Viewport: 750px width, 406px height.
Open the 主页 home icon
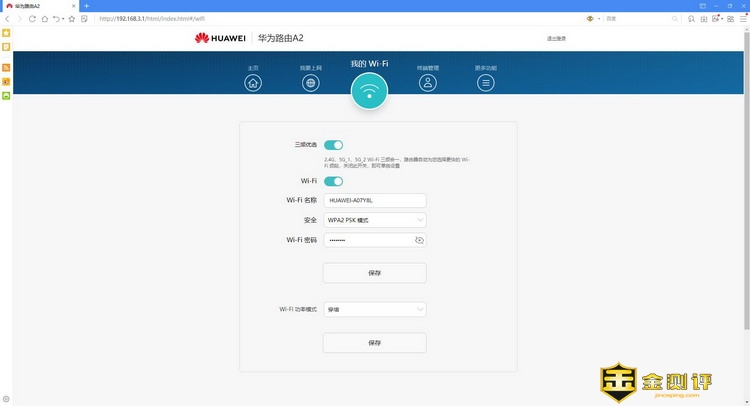[253, 83]
